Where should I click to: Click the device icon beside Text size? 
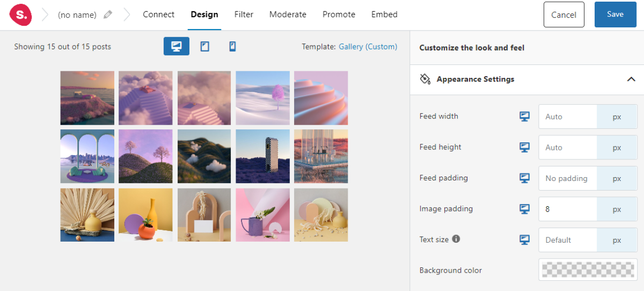(x=524, y=240)
